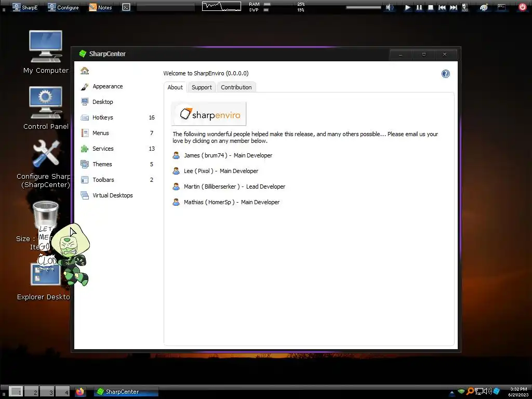This screenshot has width=532, height=399.
Task: Click the Toolbars icon in sidebar
Action: 85,180
